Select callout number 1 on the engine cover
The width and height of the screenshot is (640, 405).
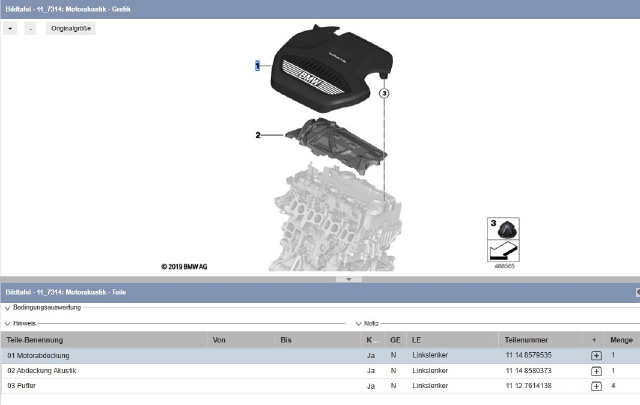pos(257,66)
